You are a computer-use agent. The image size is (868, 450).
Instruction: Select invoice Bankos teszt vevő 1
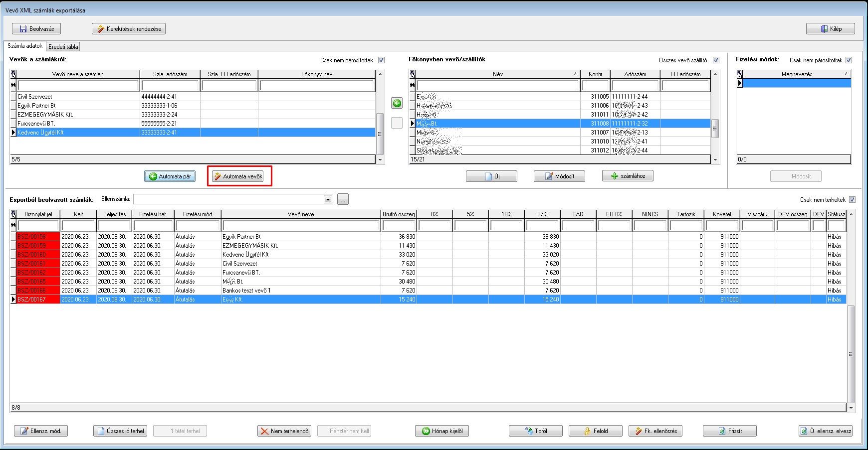(x=428, y=291)
